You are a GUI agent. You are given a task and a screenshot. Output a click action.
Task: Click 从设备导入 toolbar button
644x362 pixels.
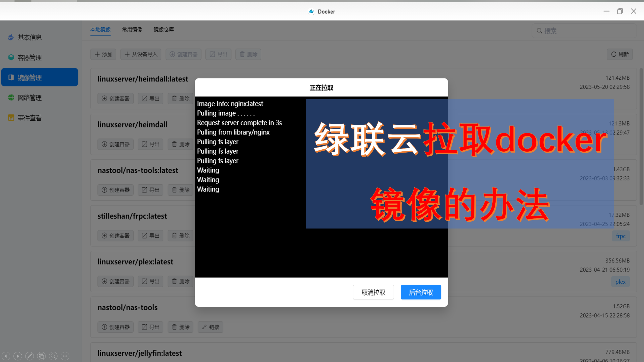[x=141, y=54]
